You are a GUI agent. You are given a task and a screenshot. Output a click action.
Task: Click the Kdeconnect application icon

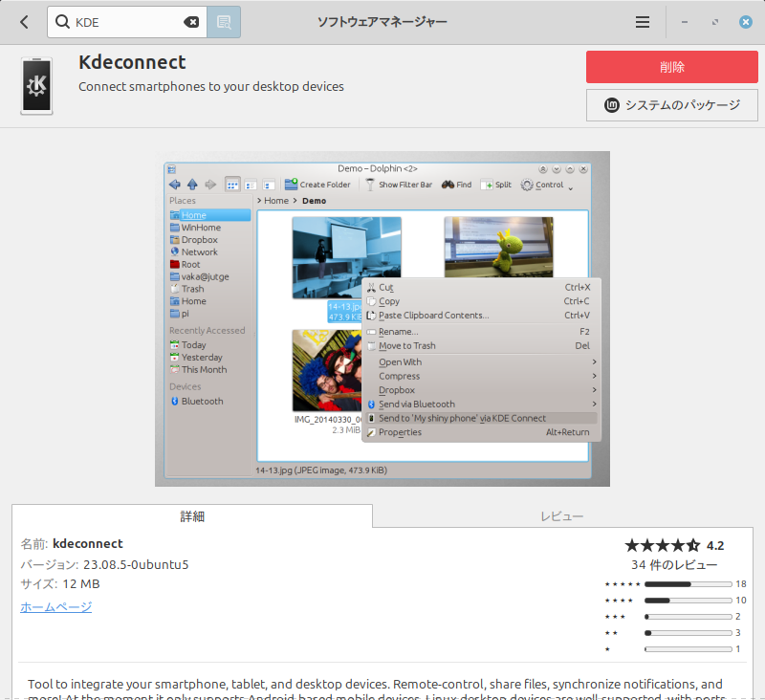pos(36,85)
